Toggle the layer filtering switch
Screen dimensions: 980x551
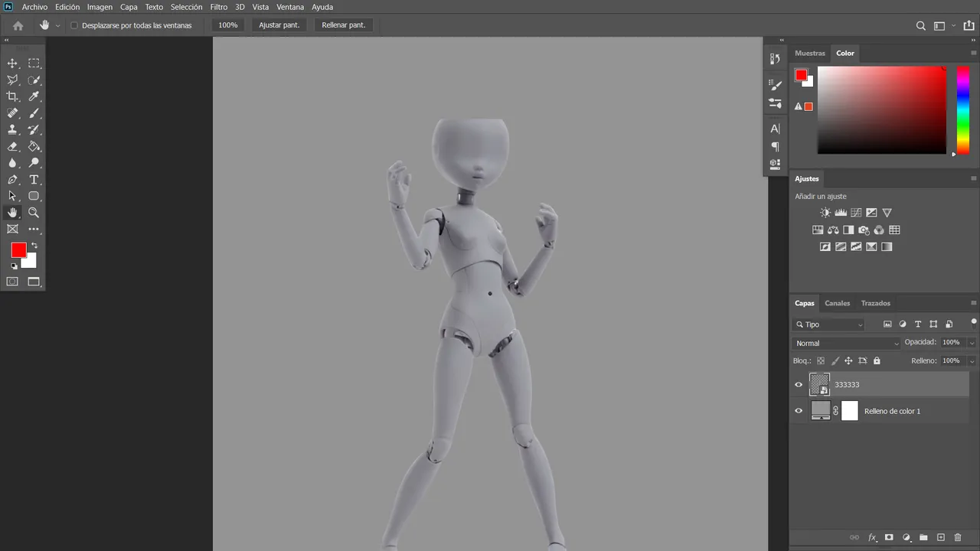tap(973, 323)
